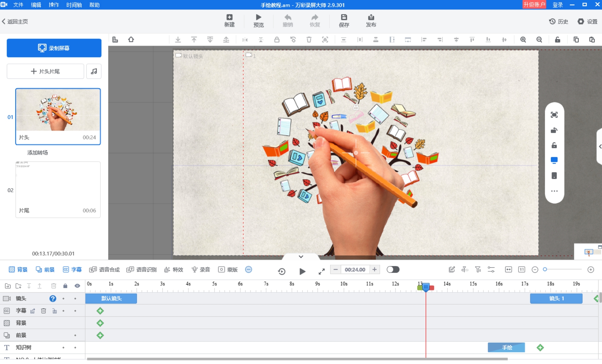Click 添加转场 between scenes
The image size is (602, 364).
(38, 152)
